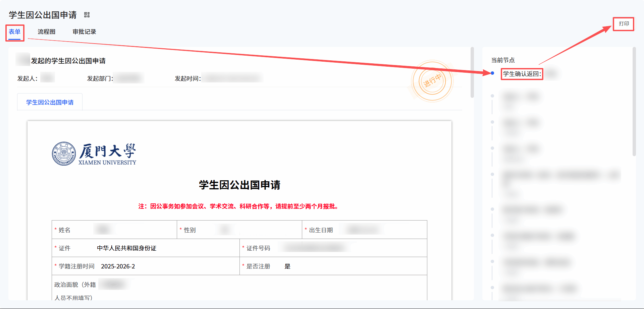The height and width of the screenshot is (309, 644).
Task: Select the 学生确认返回 current node
Action: pos(522,74)
